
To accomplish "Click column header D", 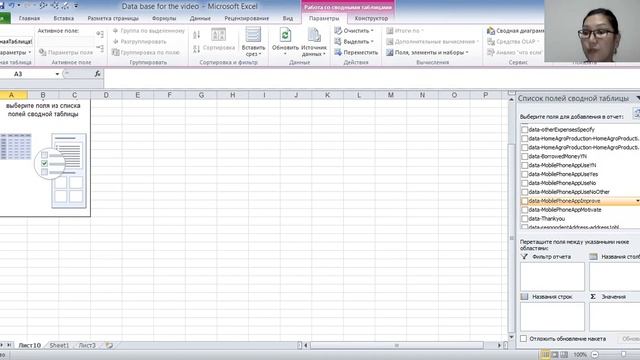I will (106, 95).
